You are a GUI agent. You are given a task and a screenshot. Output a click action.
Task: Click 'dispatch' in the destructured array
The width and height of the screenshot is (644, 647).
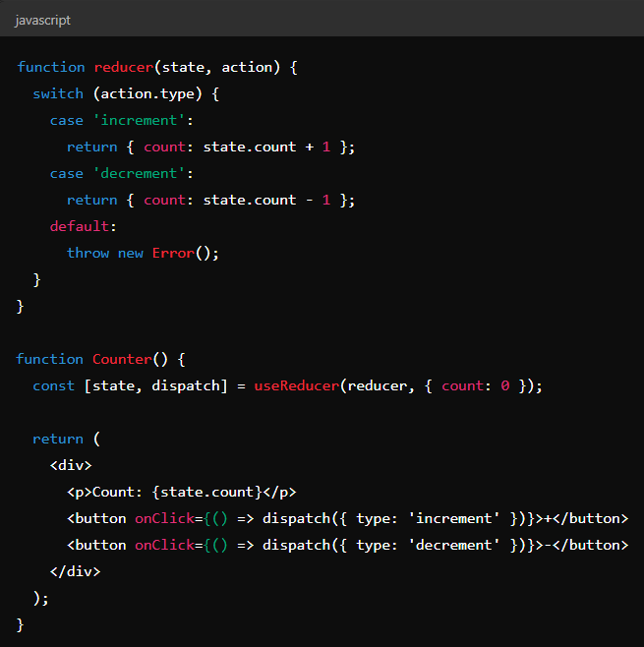pos(186,385)
